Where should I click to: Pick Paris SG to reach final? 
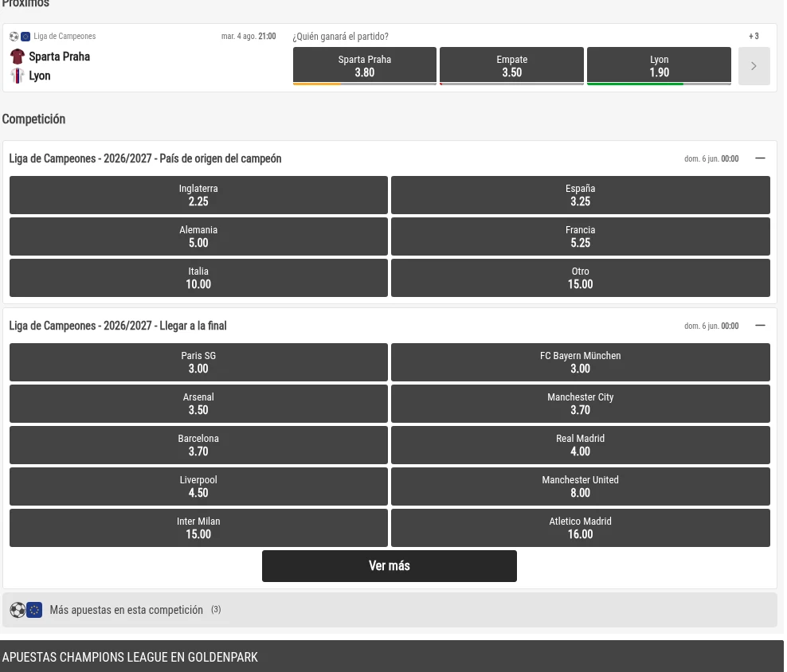coord(198,361)
